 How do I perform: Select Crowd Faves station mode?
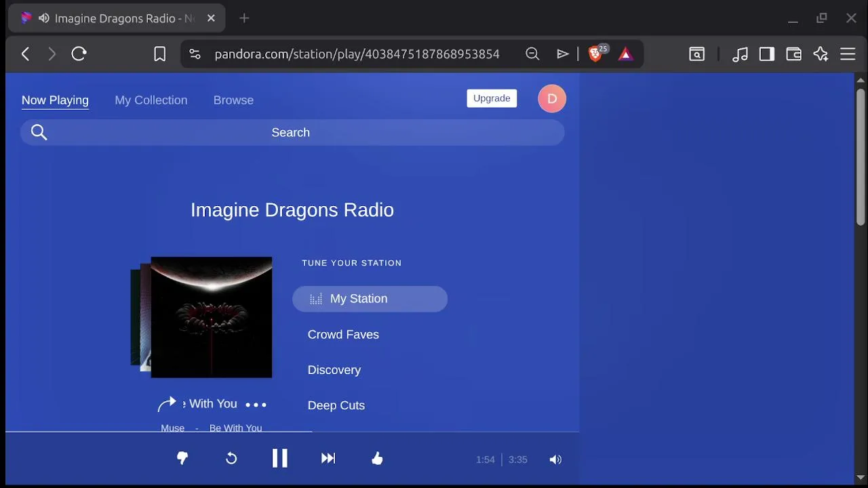tap(343, 334)
